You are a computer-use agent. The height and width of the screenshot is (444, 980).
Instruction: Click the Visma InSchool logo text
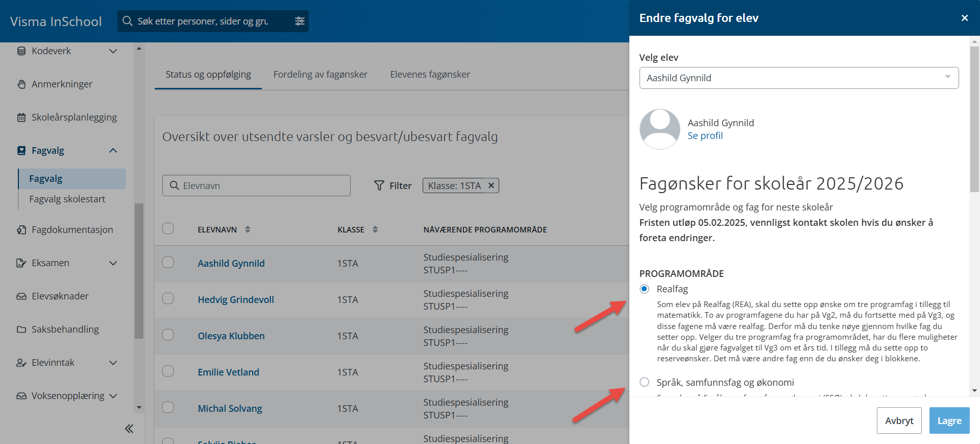point(56,21)
